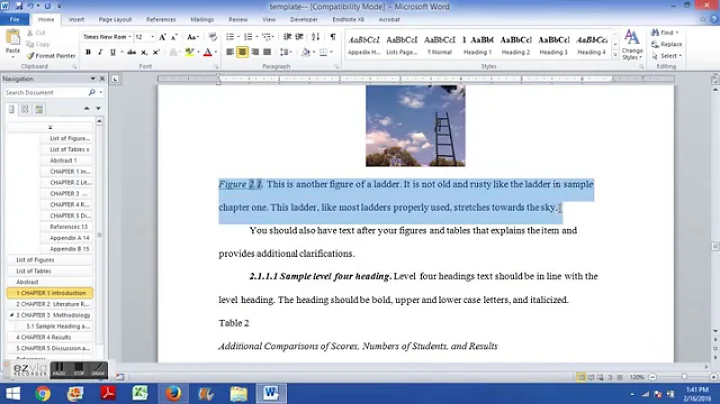Screen dimensions: 720x404
Task: Click the Search Document field
Action: coord(46,93)
